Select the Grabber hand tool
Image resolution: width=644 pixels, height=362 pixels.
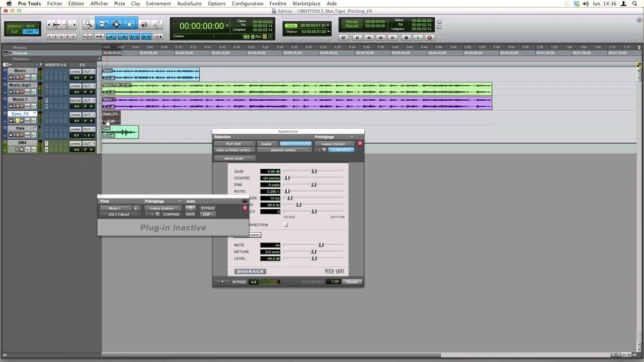pos(130,24)
